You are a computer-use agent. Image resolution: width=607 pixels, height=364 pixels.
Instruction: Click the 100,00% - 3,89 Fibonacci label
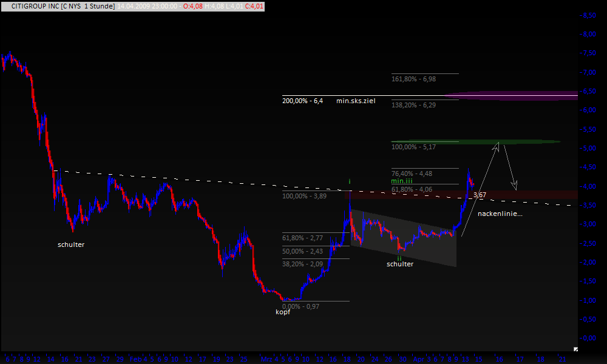304,196
